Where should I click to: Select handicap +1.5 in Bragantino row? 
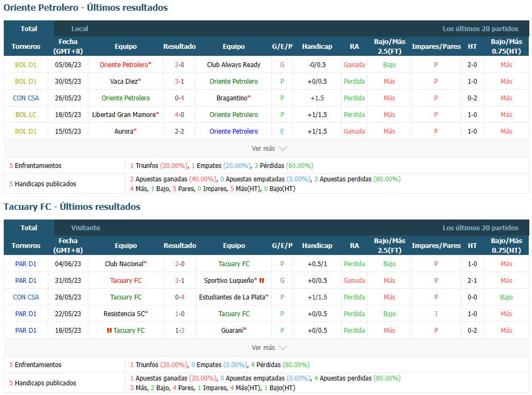coord(317,98)
